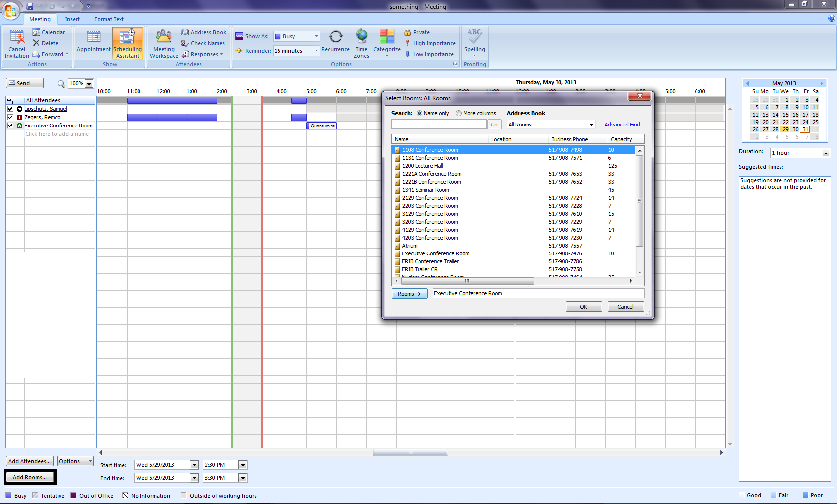Open the Address Book
Screen dimensions: 837x504
click(x=204, y=32)
